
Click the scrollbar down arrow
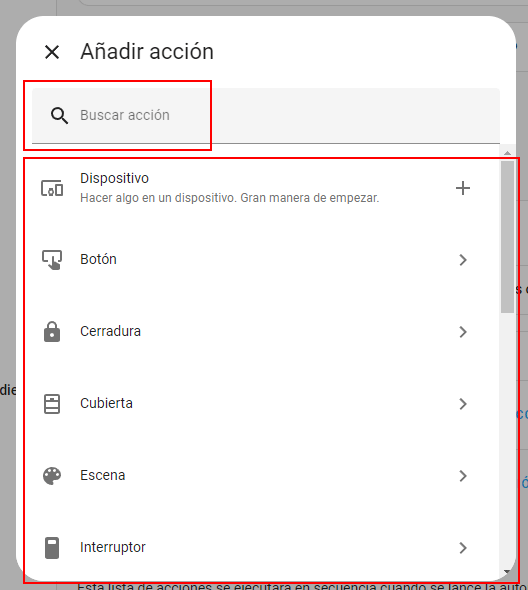pyautogui.click(x=507, y=572)
